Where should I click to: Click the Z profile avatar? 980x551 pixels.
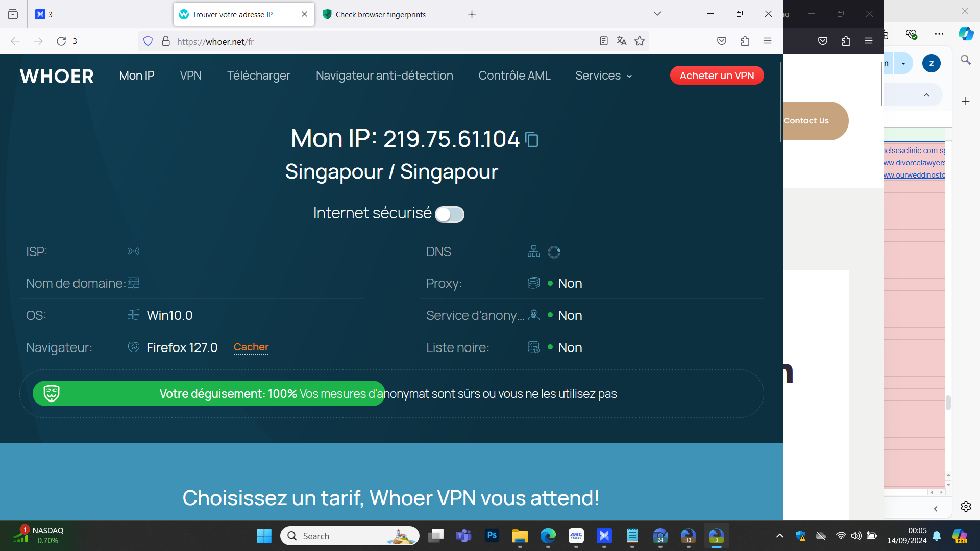(x=932, y=63)
